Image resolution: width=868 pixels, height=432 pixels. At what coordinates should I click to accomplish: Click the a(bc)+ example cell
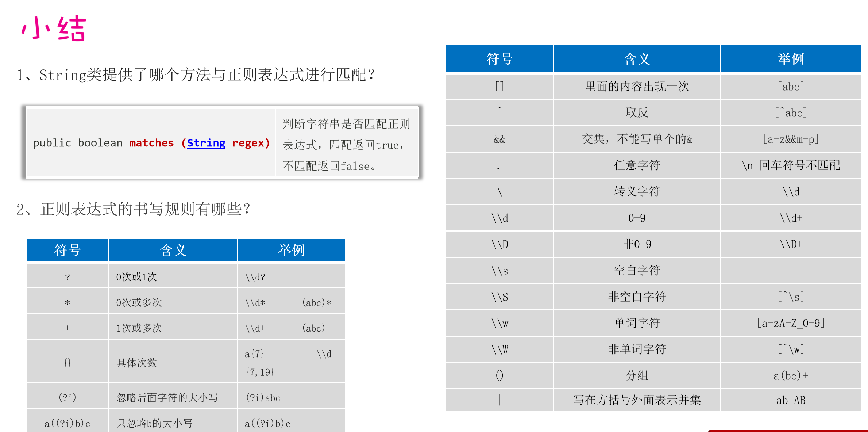pos(790,375)
